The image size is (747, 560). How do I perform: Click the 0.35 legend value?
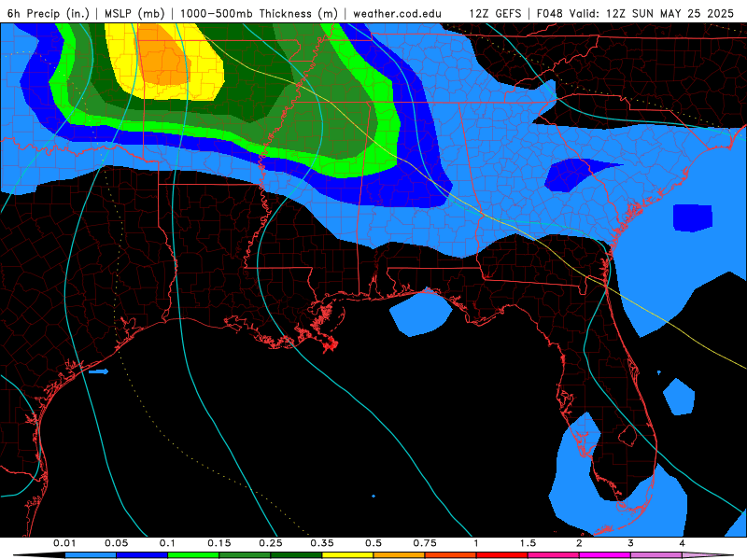322,543
